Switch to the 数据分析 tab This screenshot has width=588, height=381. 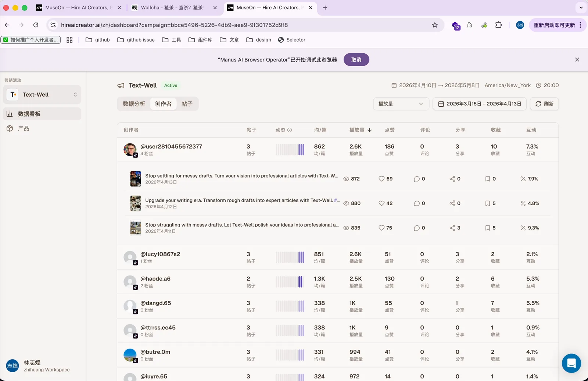pos(134,104)
